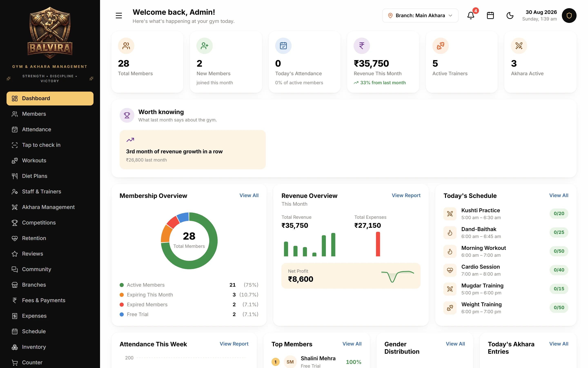Open Akhara Management section

point(50,207)
